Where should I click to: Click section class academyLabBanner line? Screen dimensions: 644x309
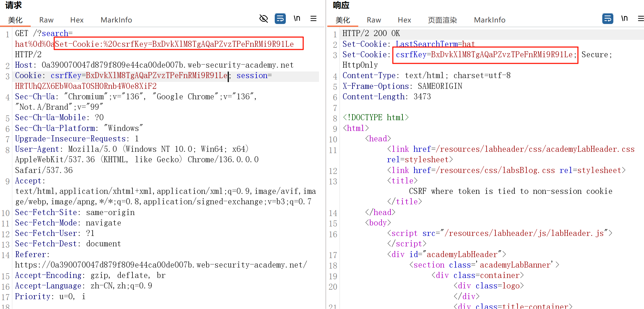[x=484, y=265]
